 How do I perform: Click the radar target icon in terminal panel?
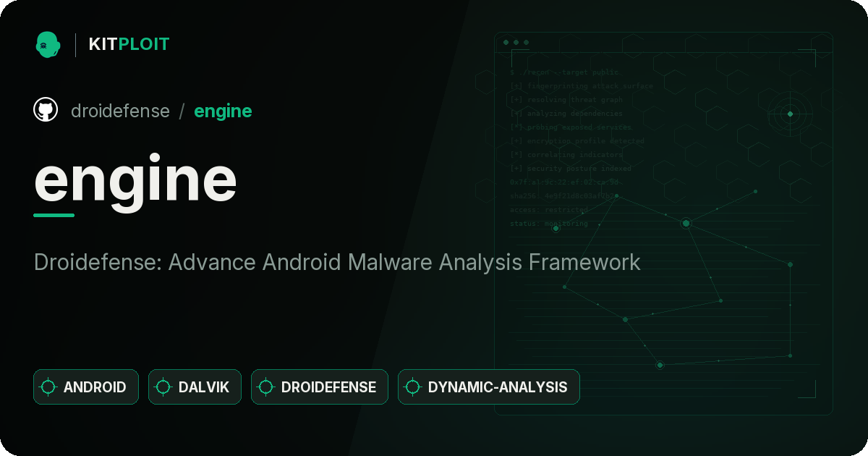pyautogui.click(x=790, y=114)
